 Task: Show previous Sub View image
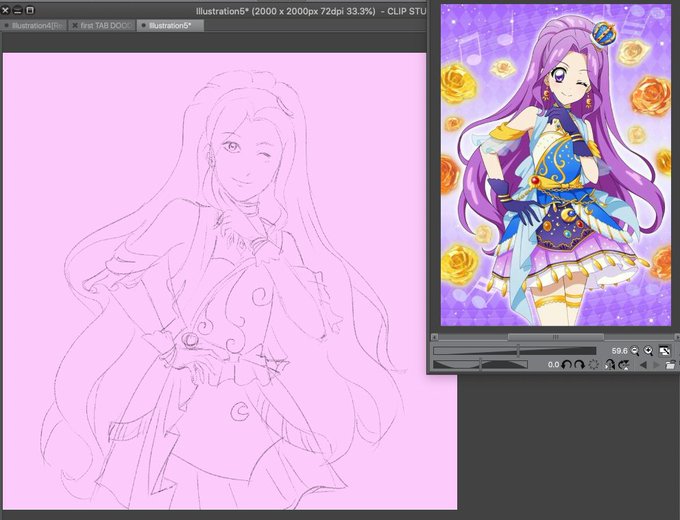pos(644,365)
